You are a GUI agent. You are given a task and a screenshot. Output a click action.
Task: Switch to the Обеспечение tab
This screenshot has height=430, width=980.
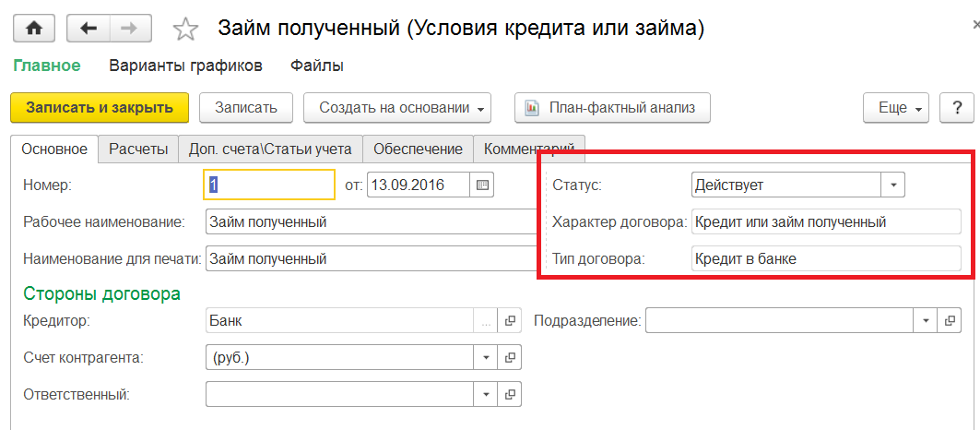click(x=419, y=149)
